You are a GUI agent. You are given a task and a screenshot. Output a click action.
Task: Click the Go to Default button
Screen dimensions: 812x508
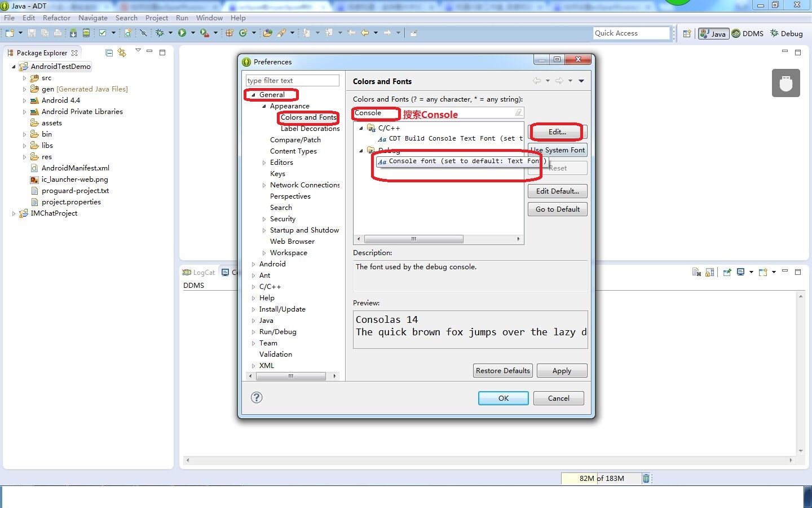558,209
